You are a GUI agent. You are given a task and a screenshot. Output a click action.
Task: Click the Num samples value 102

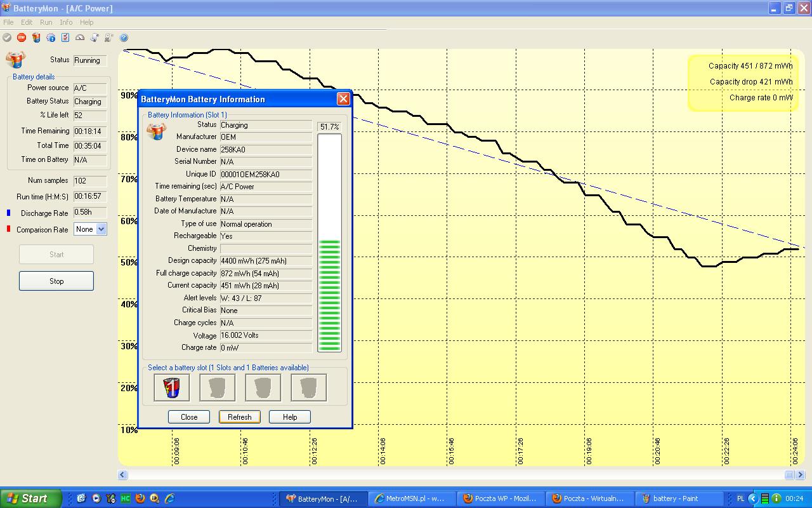pyautogui.click(x=90, y=181)
